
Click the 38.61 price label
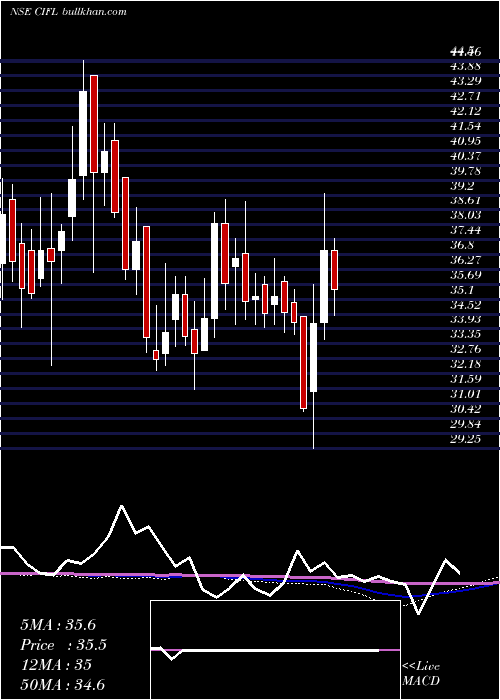466,200
